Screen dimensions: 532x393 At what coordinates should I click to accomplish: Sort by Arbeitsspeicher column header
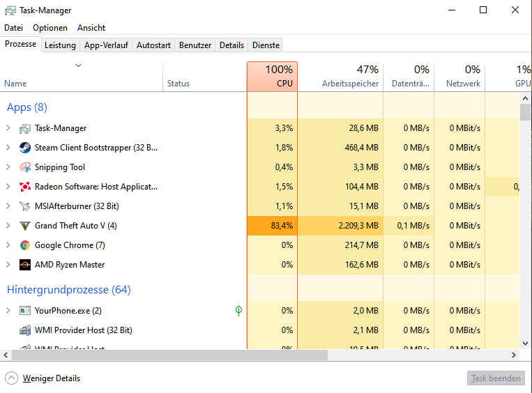coord(340,77)
